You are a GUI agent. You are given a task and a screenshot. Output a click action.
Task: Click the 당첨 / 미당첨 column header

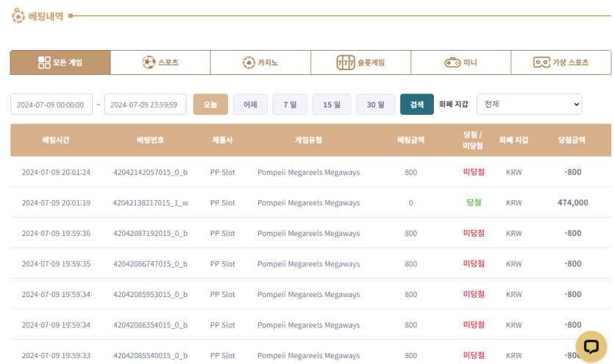[473, 140]
